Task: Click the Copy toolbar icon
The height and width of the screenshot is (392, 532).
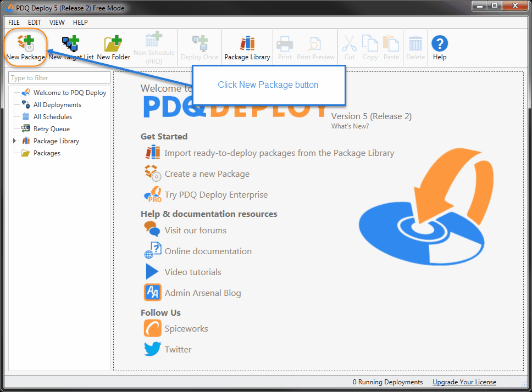Action: pyautogui.click(x=370, y=43)
